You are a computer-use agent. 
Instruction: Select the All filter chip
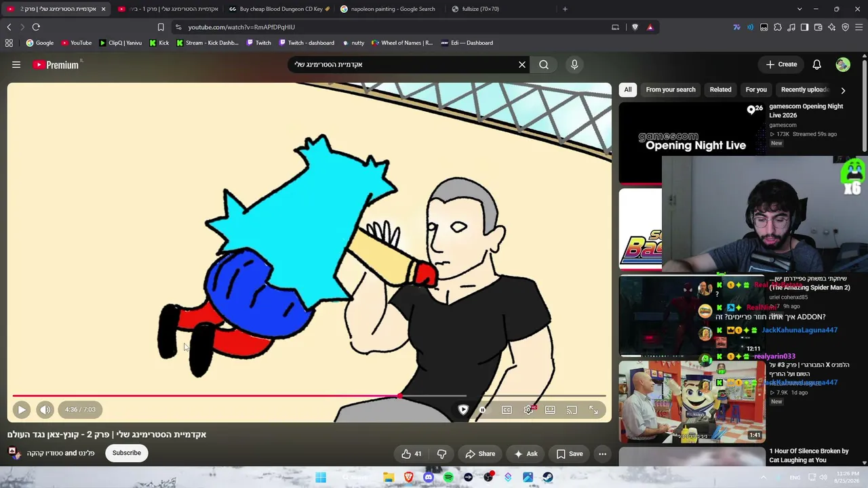(628, 89)
